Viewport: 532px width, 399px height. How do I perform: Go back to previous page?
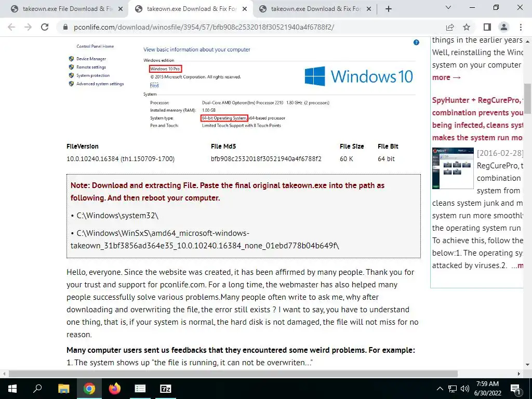[x=11, y=27]
